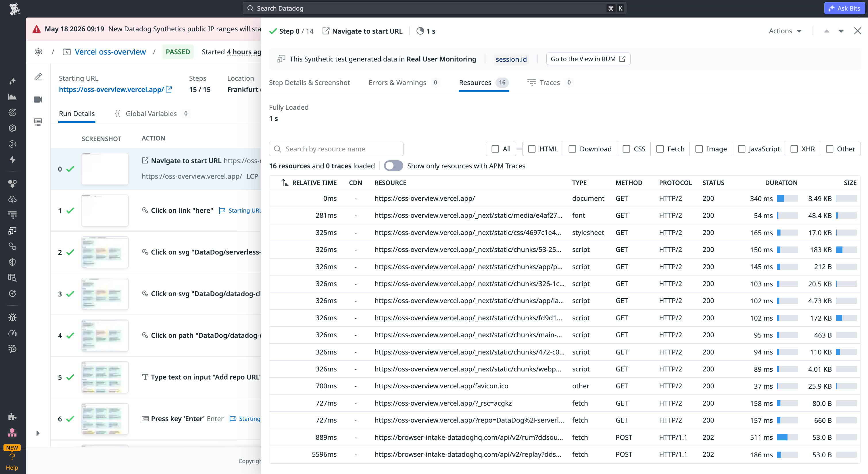Check the HTML resource filter
The width and height of the screenshot is (868, 474).
tap(532, 149)
